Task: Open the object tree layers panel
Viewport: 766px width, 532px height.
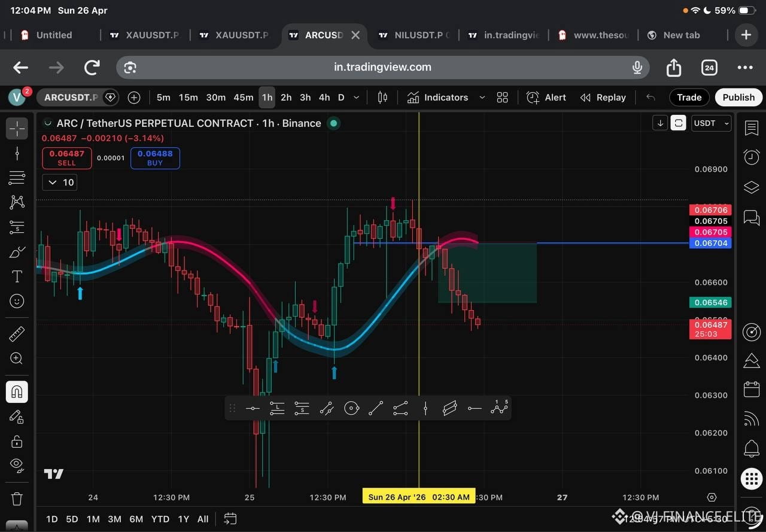Action: coord(752,187)
